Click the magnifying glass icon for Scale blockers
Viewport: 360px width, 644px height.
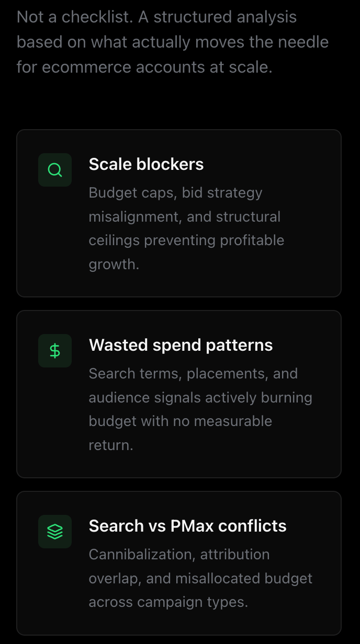55,170
